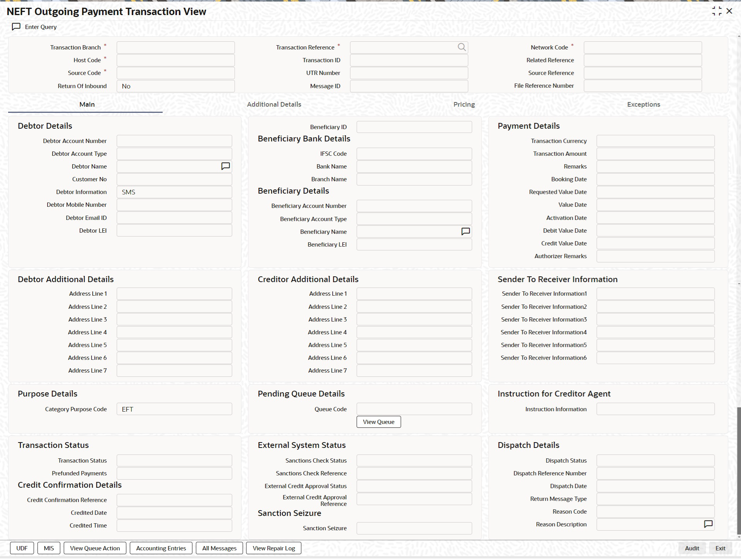Select the Debtor Email ID field
This screenshot has height=560, width=741.
(174, 218)
